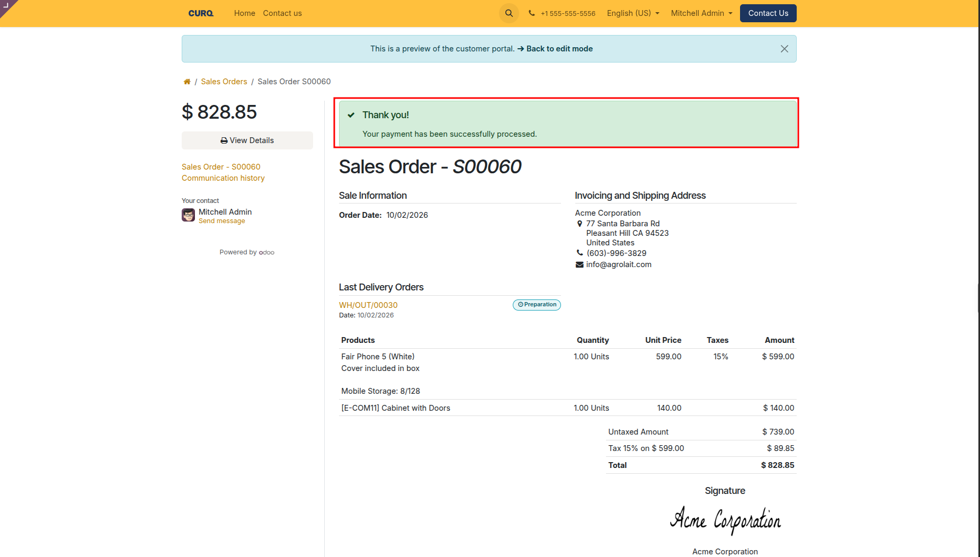Click the dark Contact Us button
The width and height of the screenshot is (980, 557).
[768, 13]
